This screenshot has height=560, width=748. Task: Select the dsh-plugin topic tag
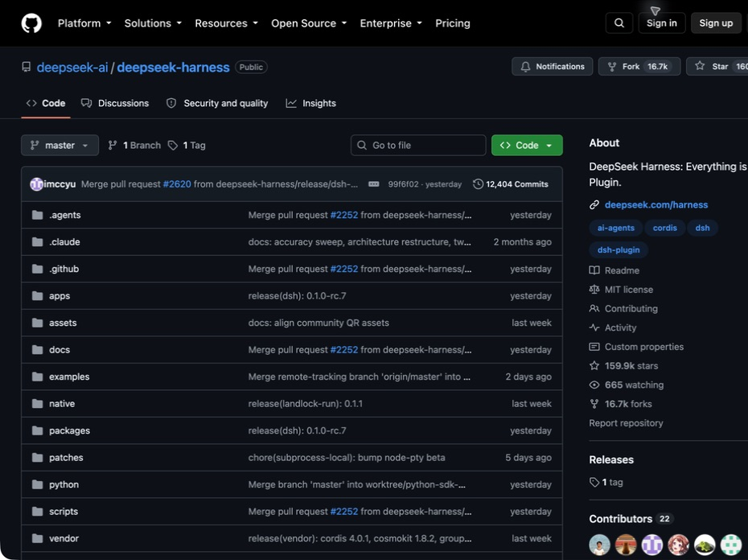click(x=619, y=250)
